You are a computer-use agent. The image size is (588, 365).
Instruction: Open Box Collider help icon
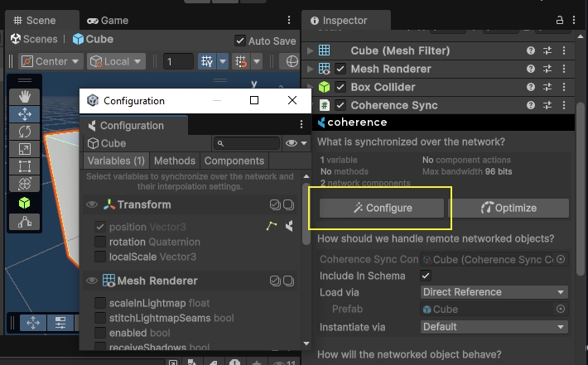tap(531, 87)
